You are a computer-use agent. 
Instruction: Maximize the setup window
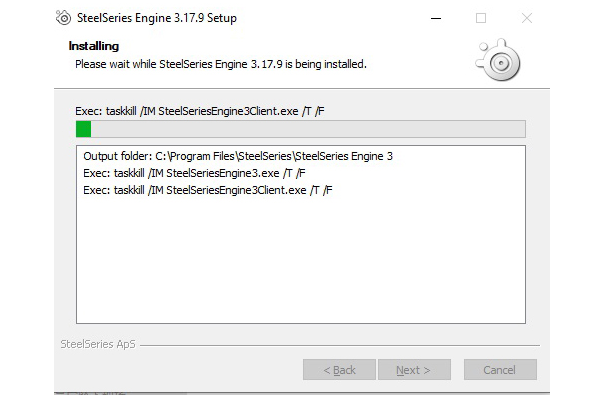pyautogui.click(x=481, y=18)
